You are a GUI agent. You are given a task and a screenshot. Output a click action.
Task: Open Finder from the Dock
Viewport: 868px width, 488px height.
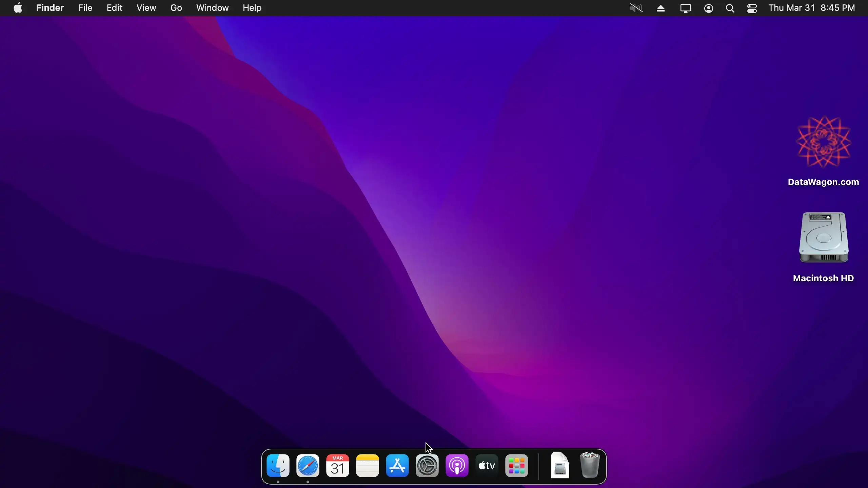click(x=278, y=466)
